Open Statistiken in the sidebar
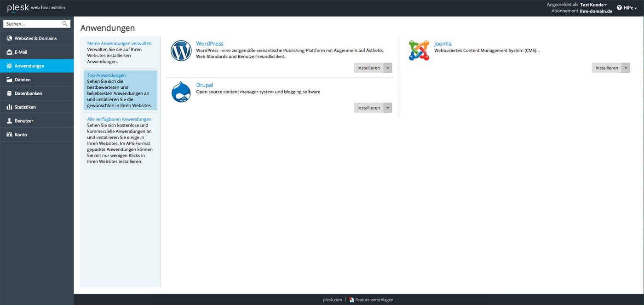644x305 pixels. [x=37, y=107]
